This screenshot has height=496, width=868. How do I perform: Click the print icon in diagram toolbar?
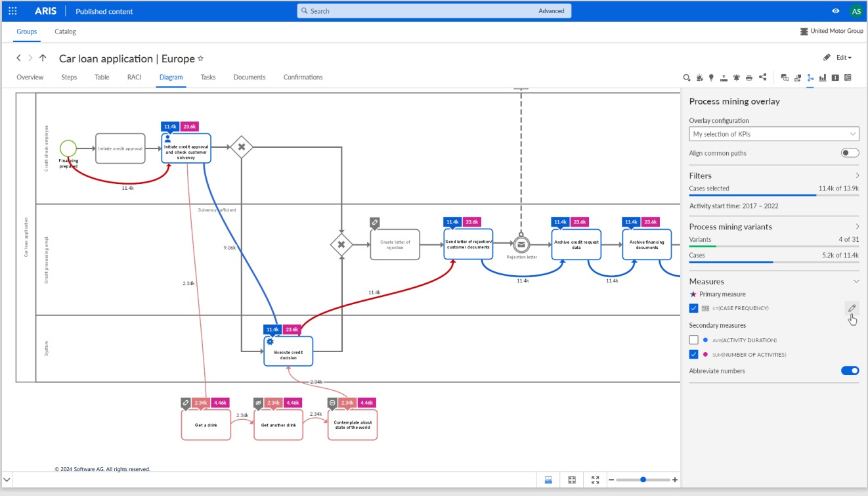[x=749, y=78]
